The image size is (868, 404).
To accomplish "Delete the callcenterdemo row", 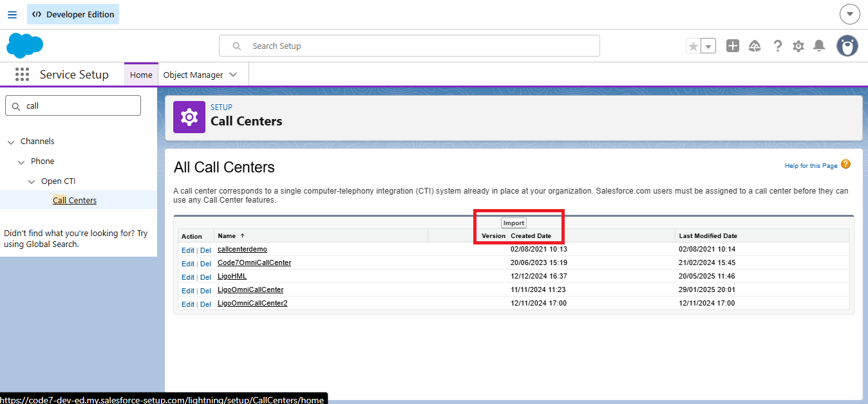I will (x=205, y=250).
